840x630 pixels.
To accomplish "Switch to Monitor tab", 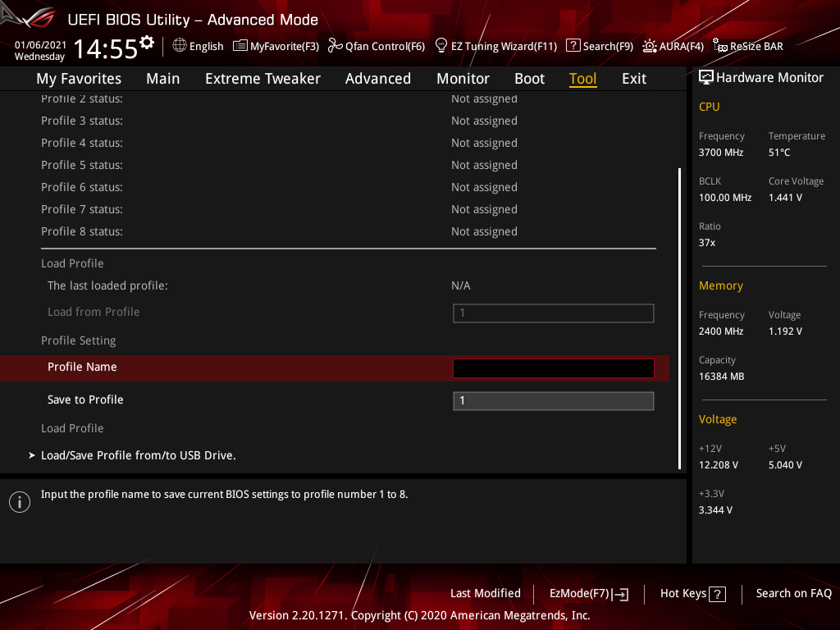I will pyautogui.click(x=463, y=79).
